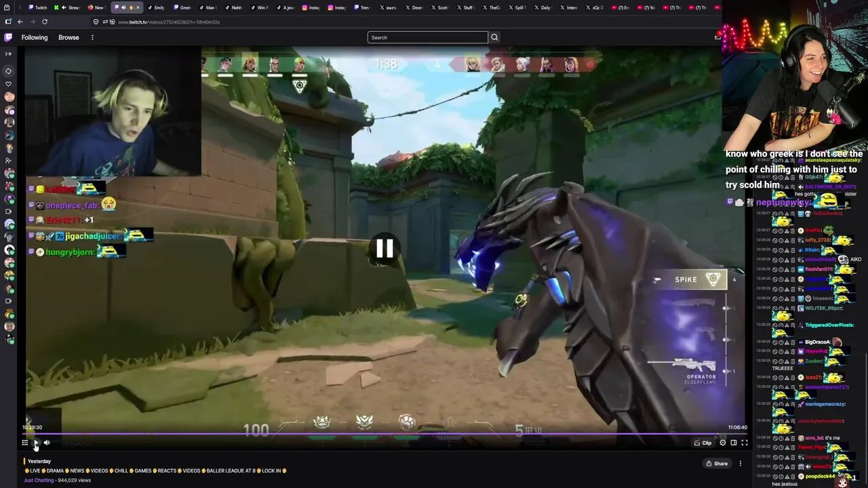Mute the video with speaker icon
868x488 pixels.
(x=47, y=443)
